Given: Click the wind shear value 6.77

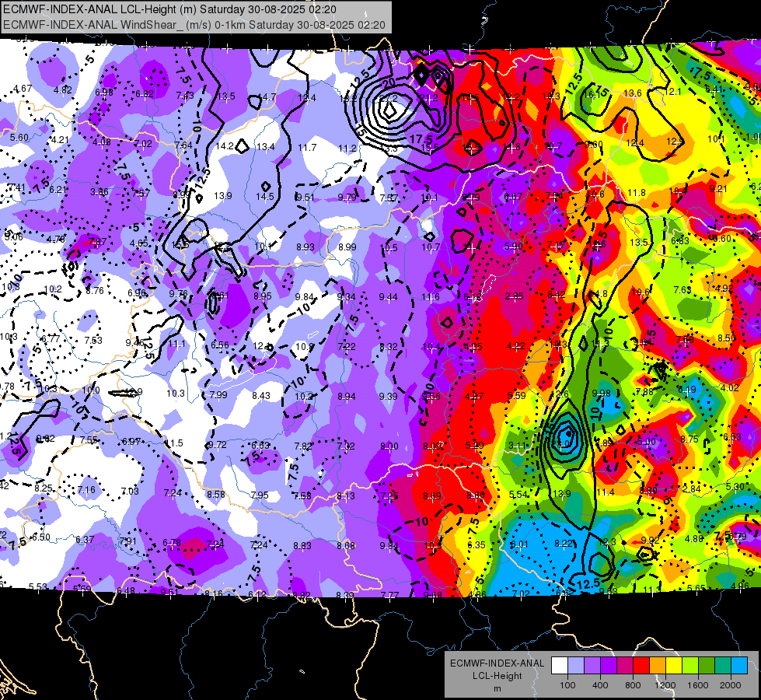Looking at the screenshot, I should click(x=51, y=338).
